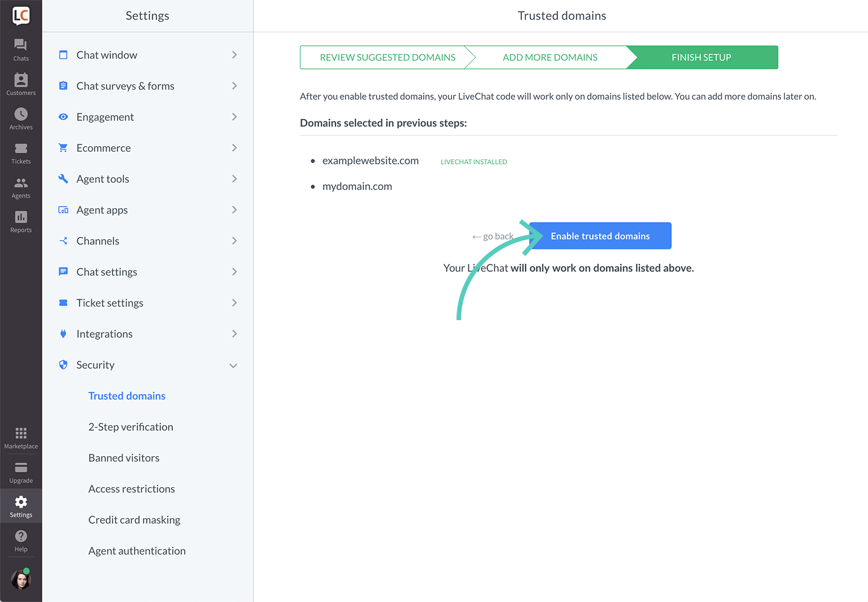Image resolution: width=868 pixels, height=602 pixels.
Task: Click the Agent tools wrench icon
Action: click(x=63, y=179)
